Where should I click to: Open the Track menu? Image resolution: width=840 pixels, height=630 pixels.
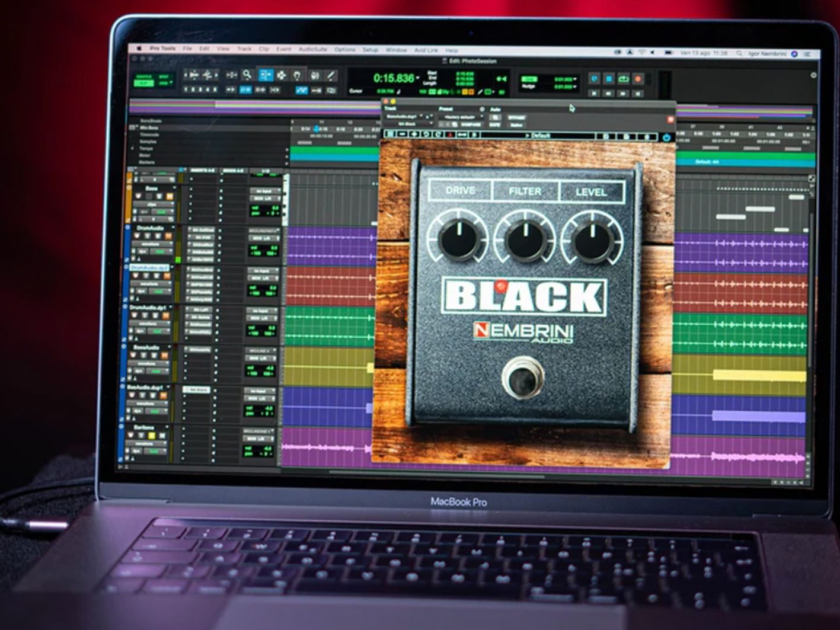tap(244, 49)
